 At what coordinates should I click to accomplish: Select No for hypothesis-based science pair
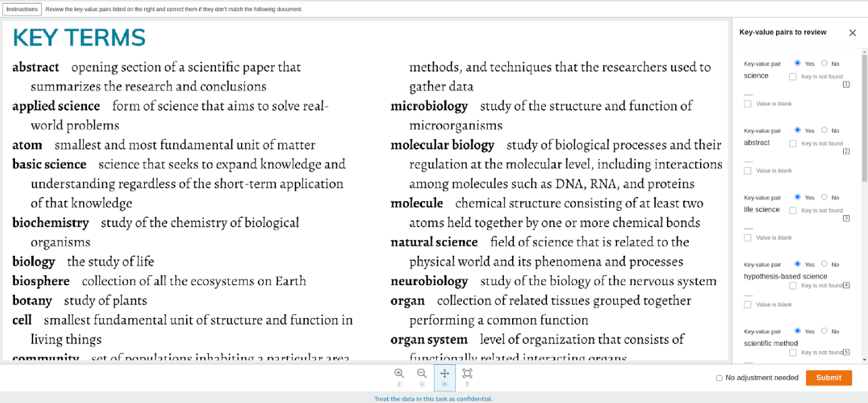824,264
